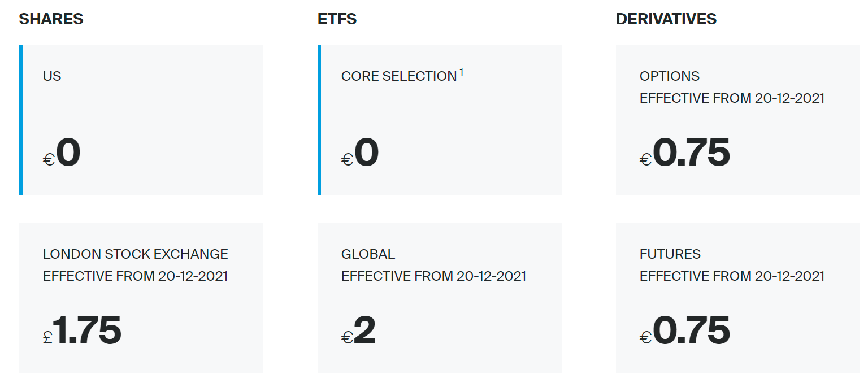The width and height of the screenshot is (868, 383).
Task: Click the Core Selection footnote superscript 1
Action: pyautogui.click(x=461, y=72)
